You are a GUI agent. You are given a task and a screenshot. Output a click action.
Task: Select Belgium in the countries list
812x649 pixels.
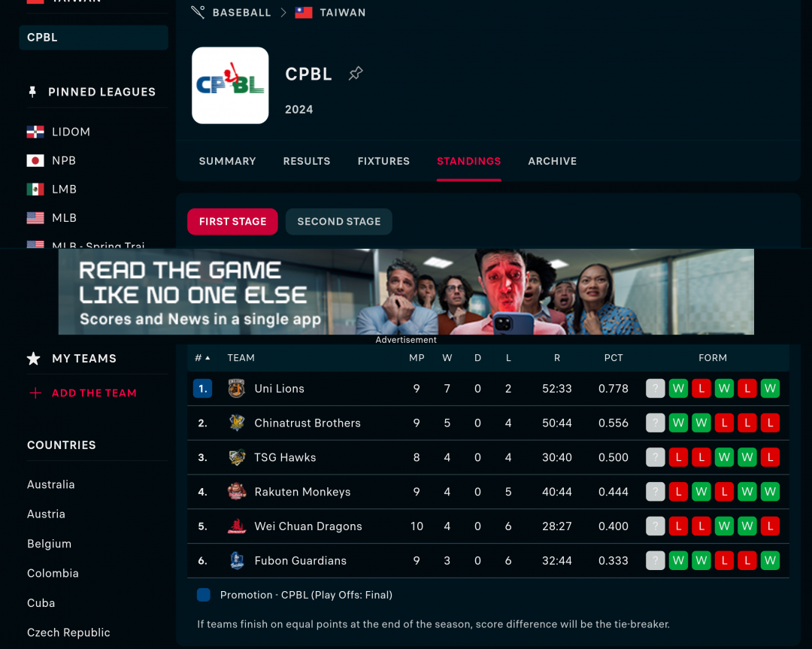click(x=49, y=544)
